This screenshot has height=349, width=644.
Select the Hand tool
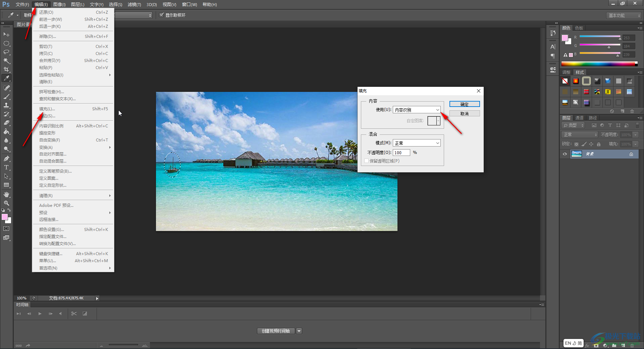click(x=6, y=194)
